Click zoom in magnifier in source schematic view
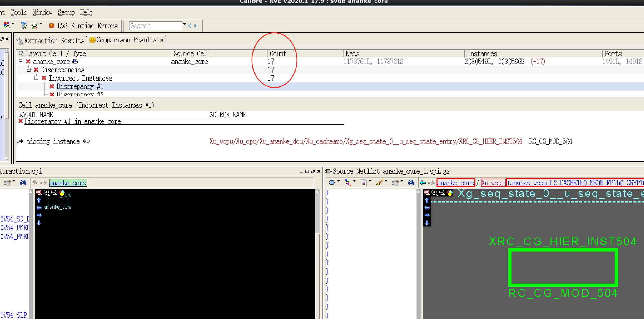Screen dimensions: 644x319 pos(435,193)
